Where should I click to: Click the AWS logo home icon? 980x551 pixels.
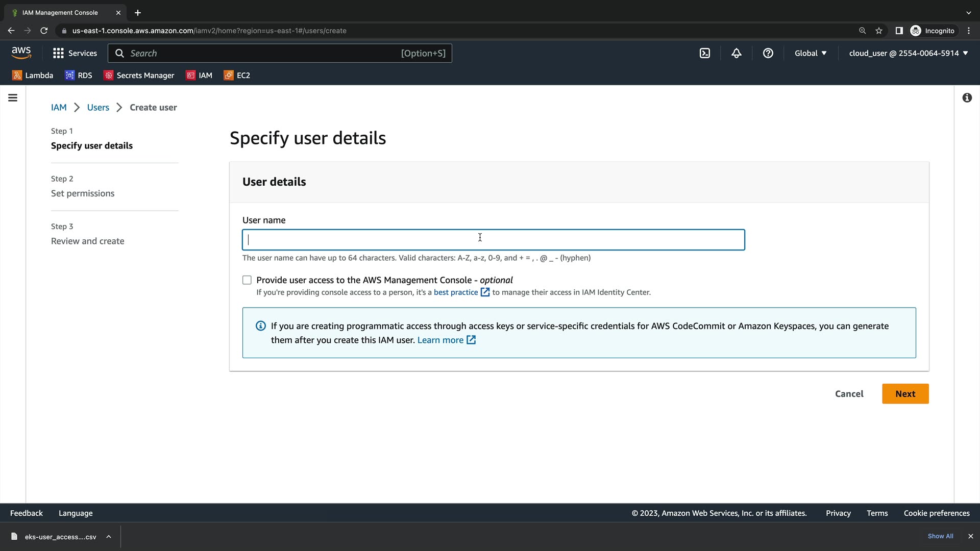[x=21, y=53]
